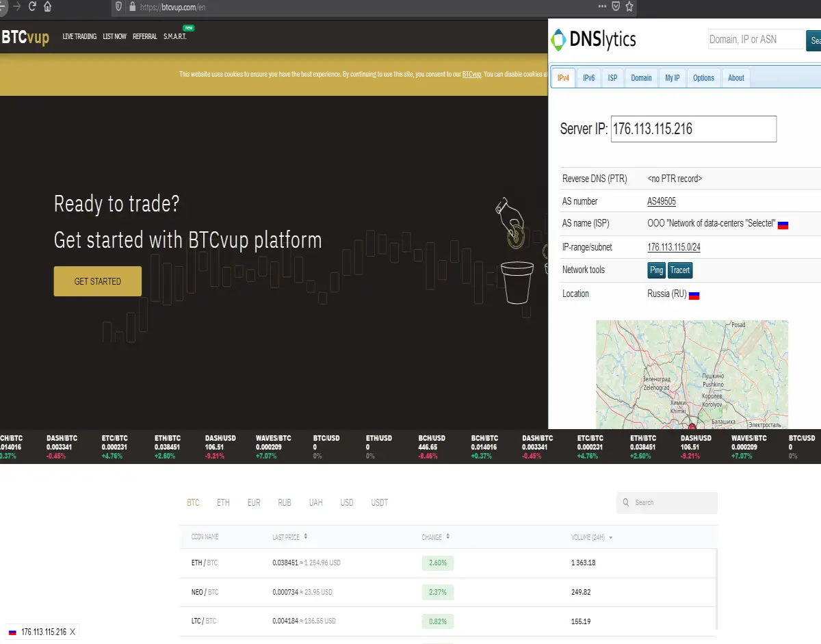Click volume value 1 363.18
This screenshot has width=821, height=644.
[x=584, y=563]
